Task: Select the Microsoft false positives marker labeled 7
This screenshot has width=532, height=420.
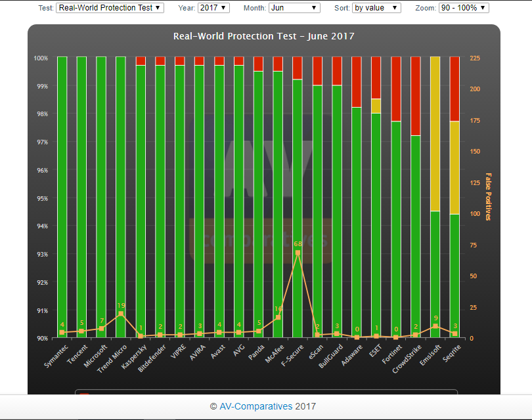Action: click(x=101, y=329)
